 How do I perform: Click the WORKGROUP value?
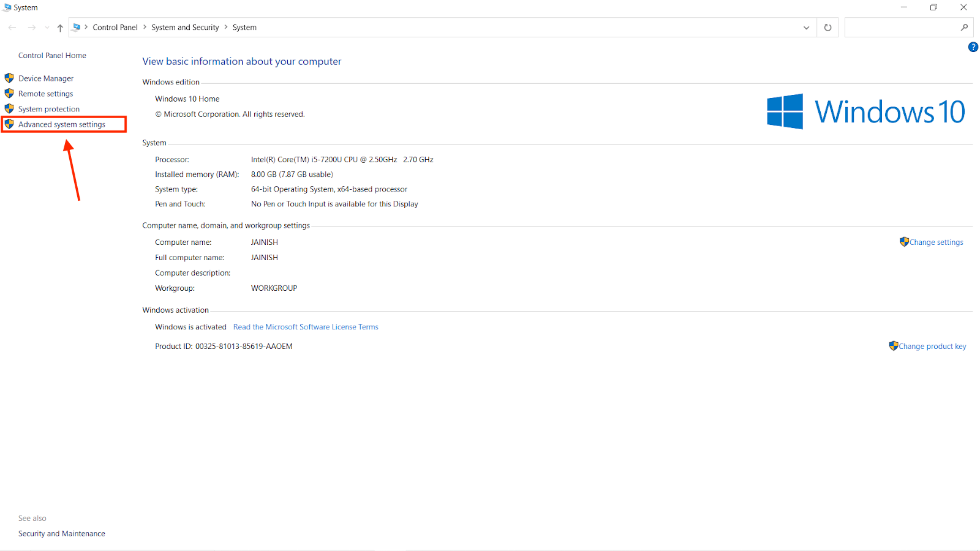click(x=274, y=288)
